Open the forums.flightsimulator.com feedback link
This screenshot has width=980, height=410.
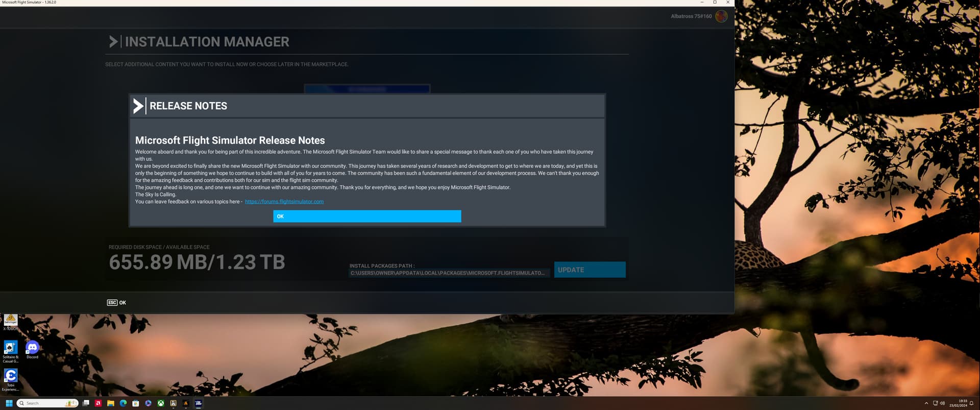click(284, 202)
